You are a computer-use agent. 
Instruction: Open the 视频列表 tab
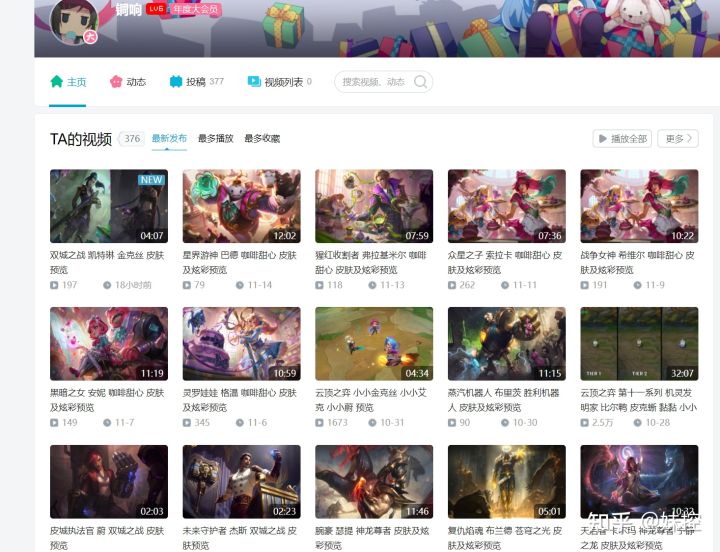(280, 82)
